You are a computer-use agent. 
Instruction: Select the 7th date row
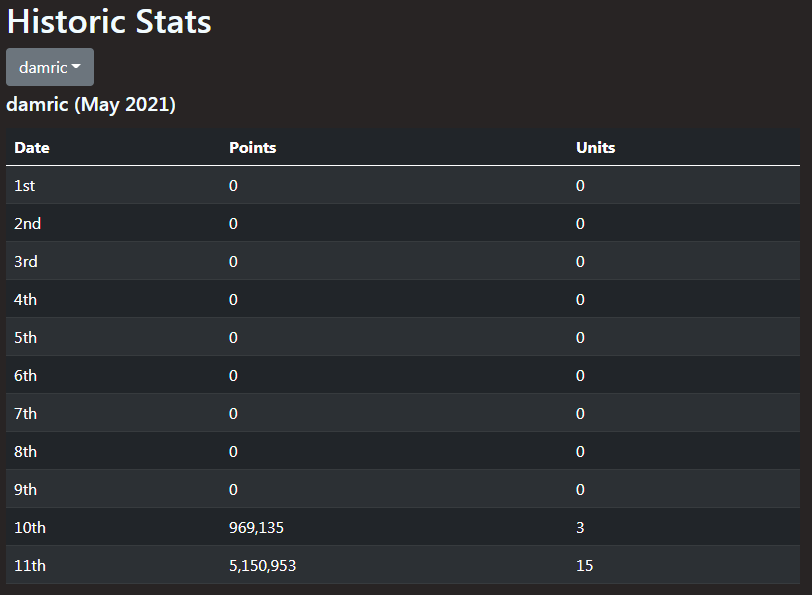(x=403, y=413)
